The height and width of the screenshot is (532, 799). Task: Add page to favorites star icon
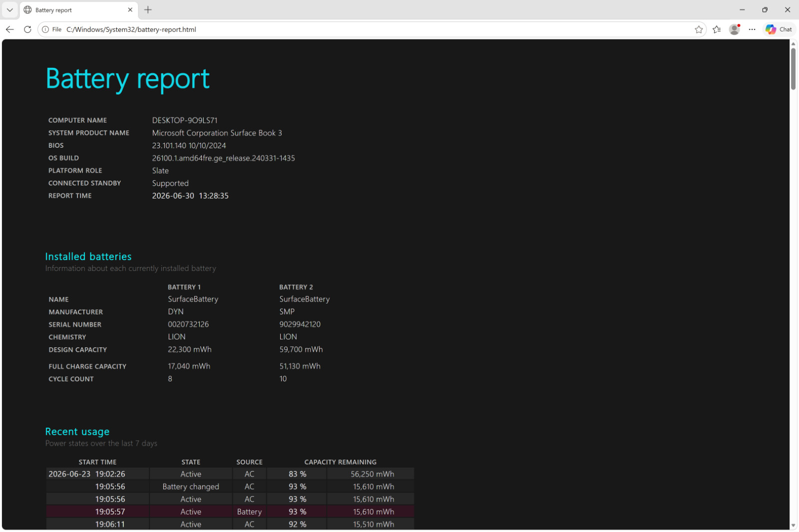coord(699,29)
